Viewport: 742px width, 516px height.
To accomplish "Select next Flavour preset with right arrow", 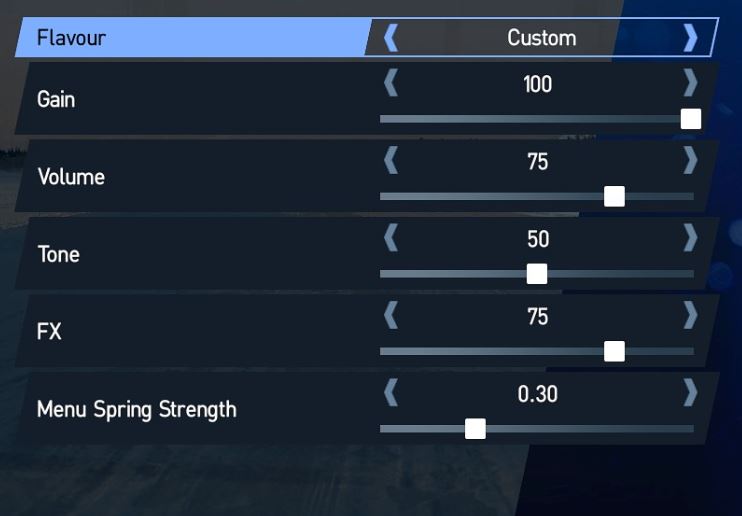I will [690, 38].
